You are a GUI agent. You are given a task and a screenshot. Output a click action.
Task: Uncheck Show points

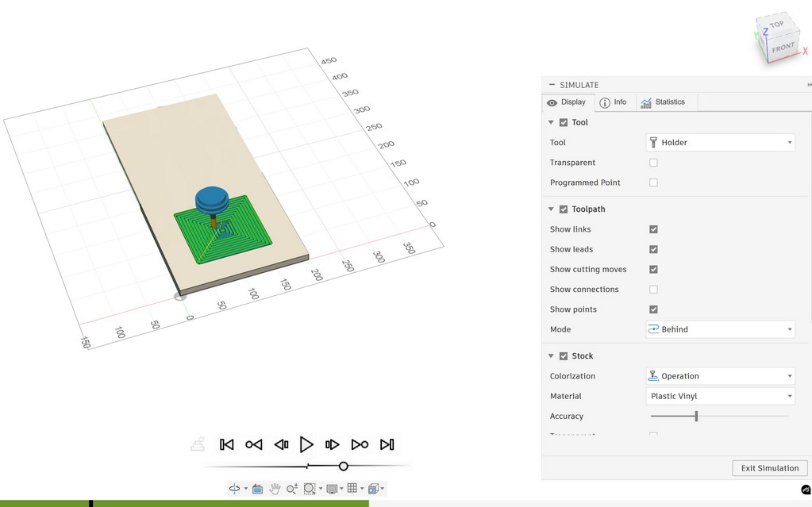click(653, 309)
